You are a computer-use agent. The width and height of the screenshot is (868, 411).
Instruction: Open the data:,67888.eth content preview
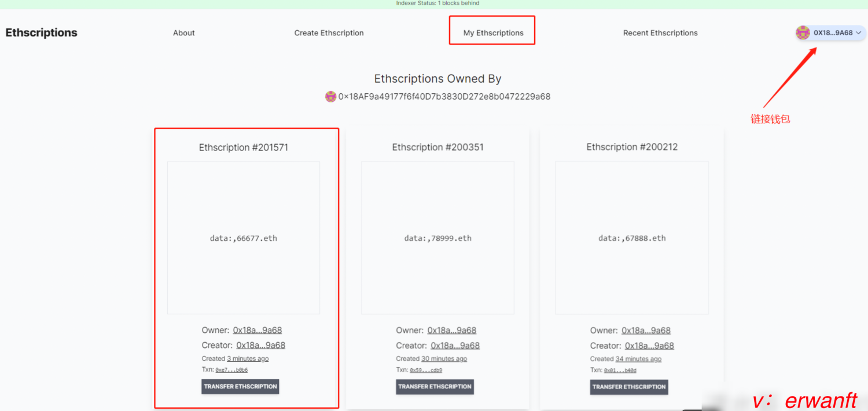click(x=632, y=238)
